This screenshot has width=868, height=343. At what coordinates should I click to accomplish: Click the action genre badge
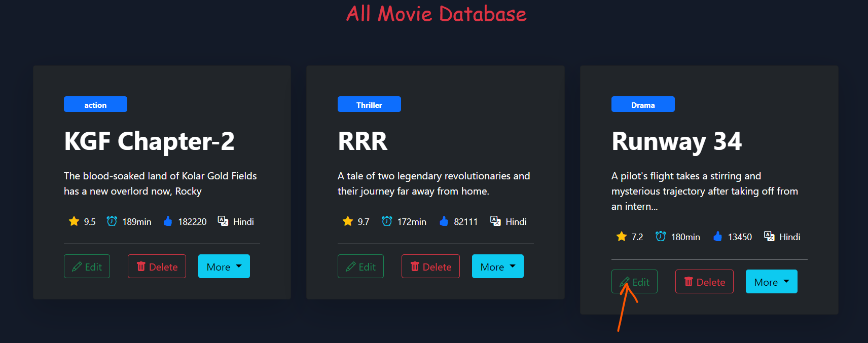[95, 104]
